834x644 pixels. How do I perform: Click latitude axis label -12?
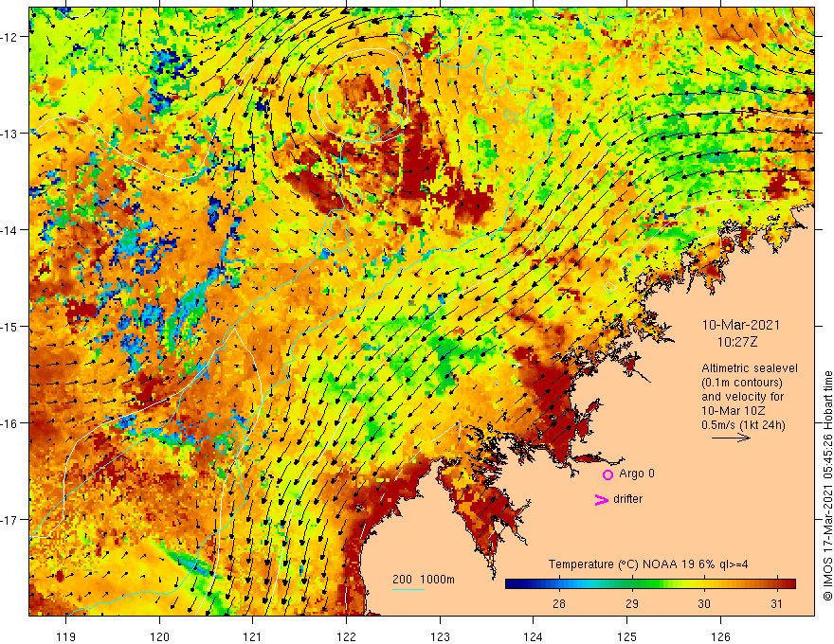point(10,37)
